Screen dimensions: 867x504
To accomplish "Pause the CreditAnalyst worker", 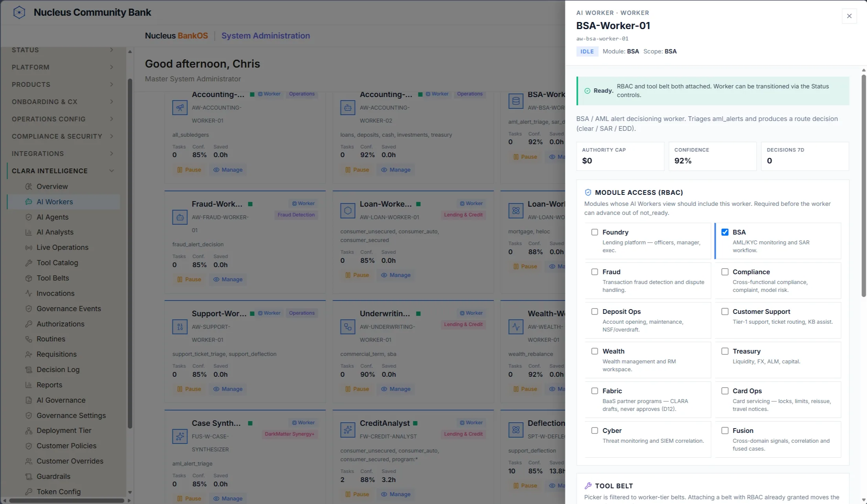I will pos(357,494).
